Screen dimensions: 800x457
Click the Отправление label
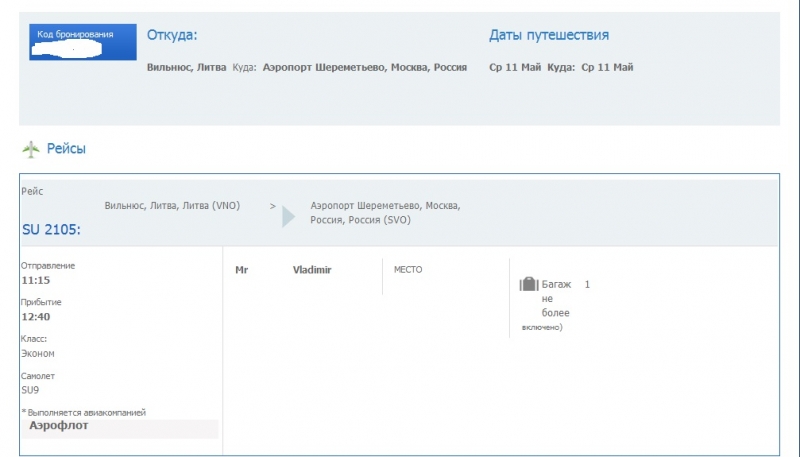point(48,266)
